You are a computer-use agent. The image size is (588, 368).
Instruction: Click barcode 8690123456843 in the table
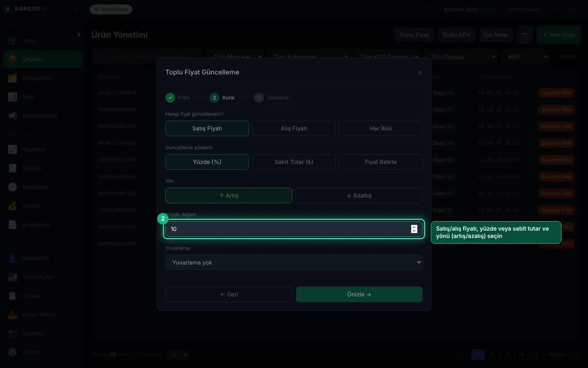tap(118, 93)
